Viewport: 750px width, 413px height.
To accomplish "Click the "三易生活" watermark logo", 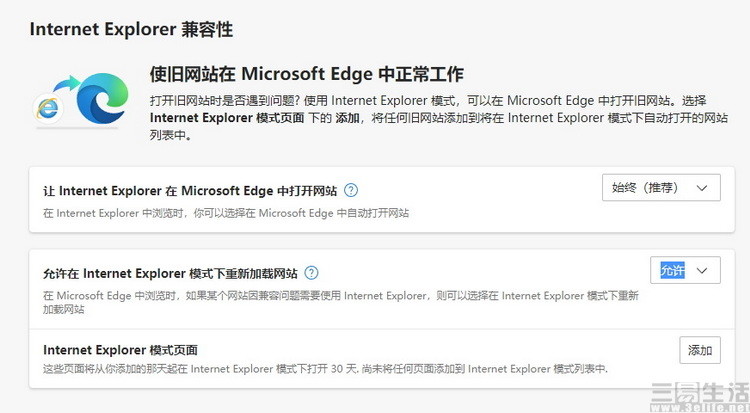I will pos(699,392).
